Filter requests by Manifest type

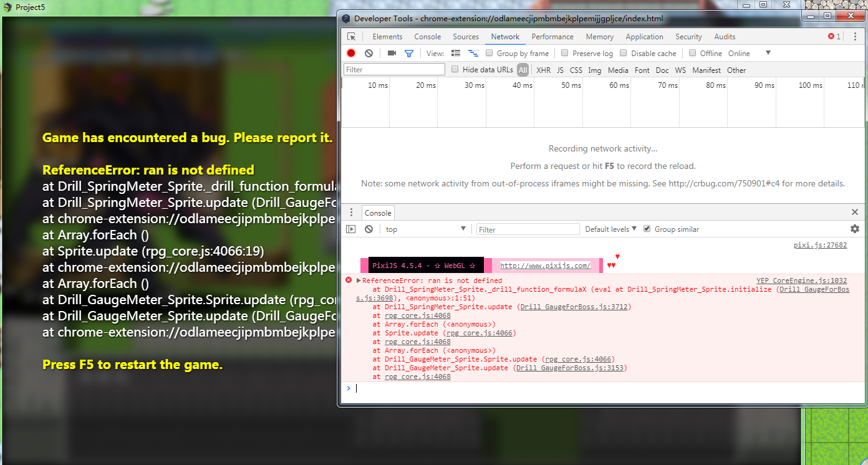tap(706, 70)
